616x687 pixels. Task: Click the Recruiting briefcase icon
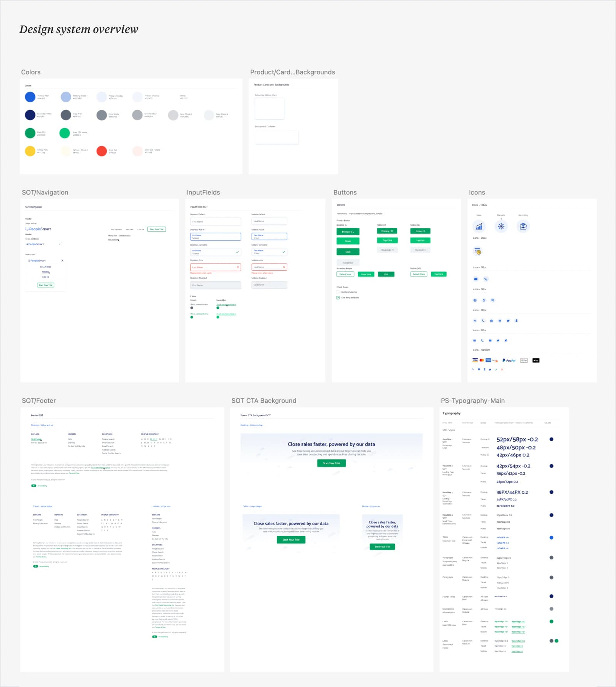pyautogui.click(x=523, y=226)
